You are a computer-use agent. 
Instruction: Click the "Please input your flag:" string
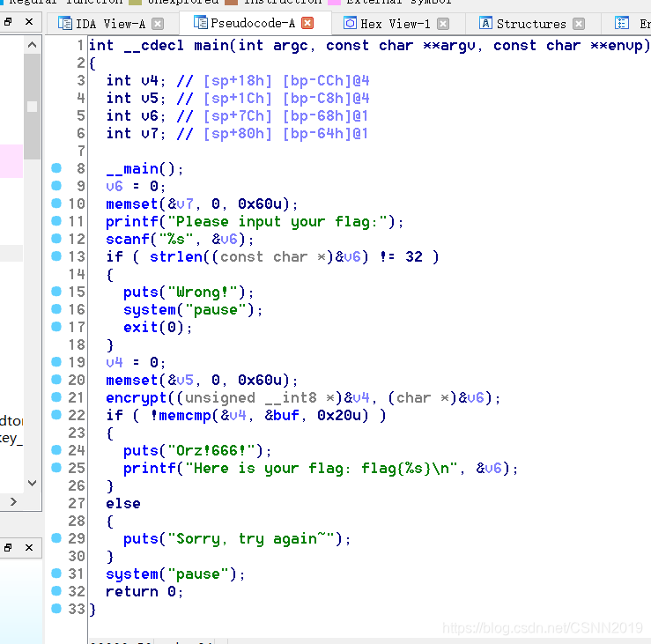[277, 222]
